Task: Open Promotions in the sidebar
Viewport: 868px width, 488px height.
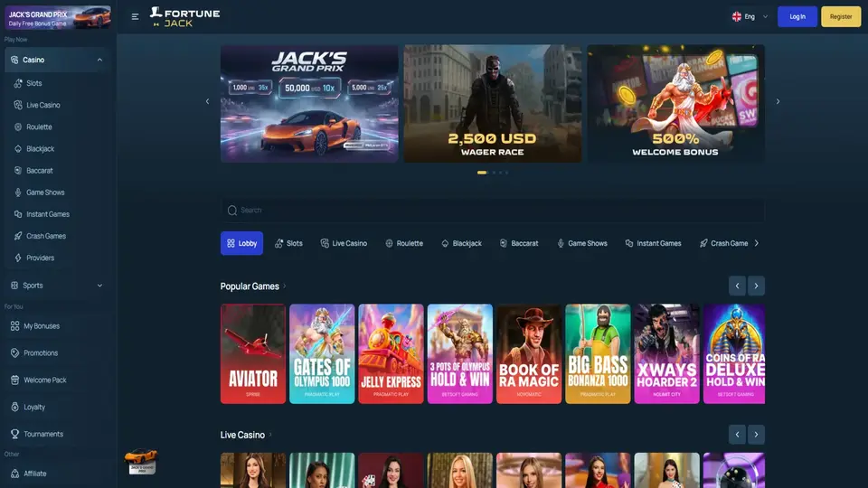Action: [41, 353]
